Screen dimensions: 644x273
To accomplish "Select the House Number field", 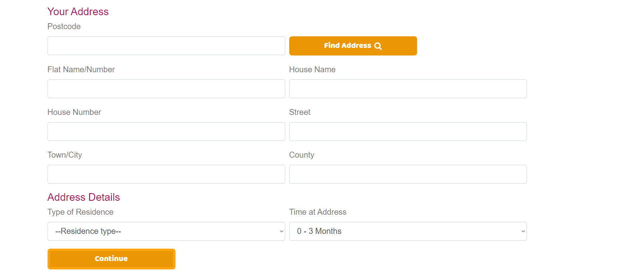I will (x=166, y=131).
